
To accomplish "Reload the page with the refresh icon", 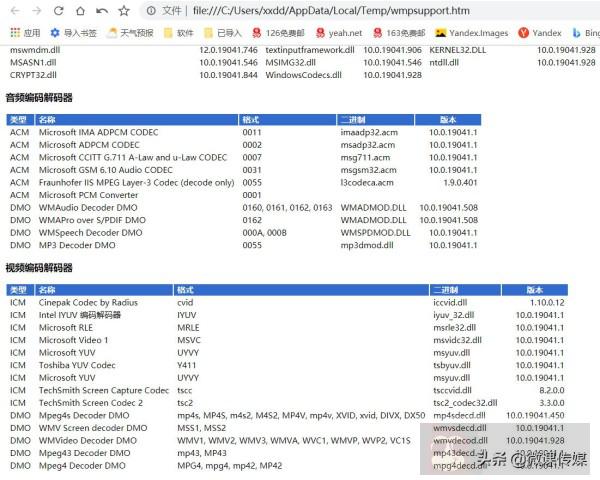I will (59, 11).
